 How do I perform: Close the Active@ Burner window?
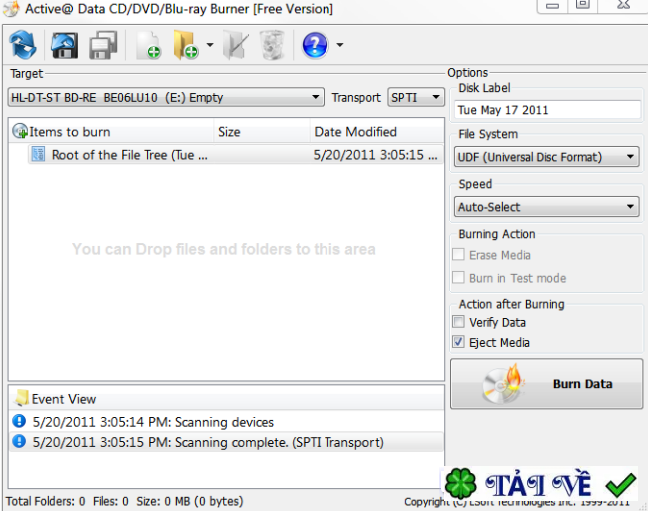click(623, 5)
